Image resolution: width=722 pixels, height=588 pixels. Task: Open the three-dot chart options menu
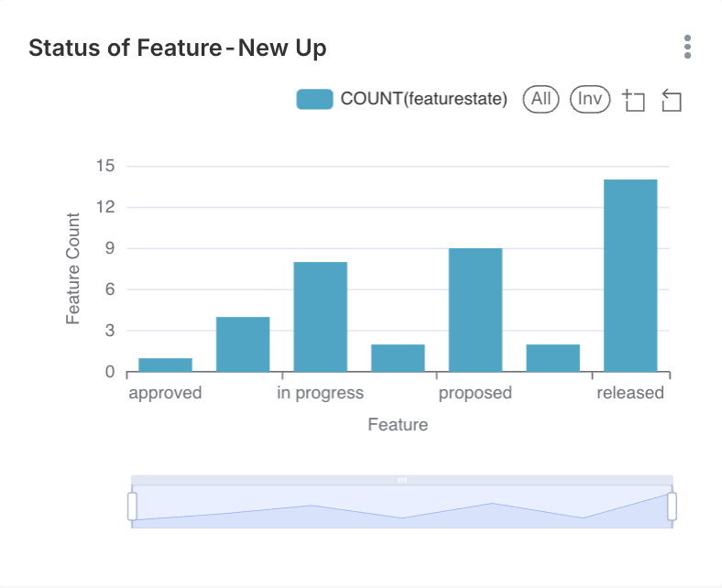point(687,47)
